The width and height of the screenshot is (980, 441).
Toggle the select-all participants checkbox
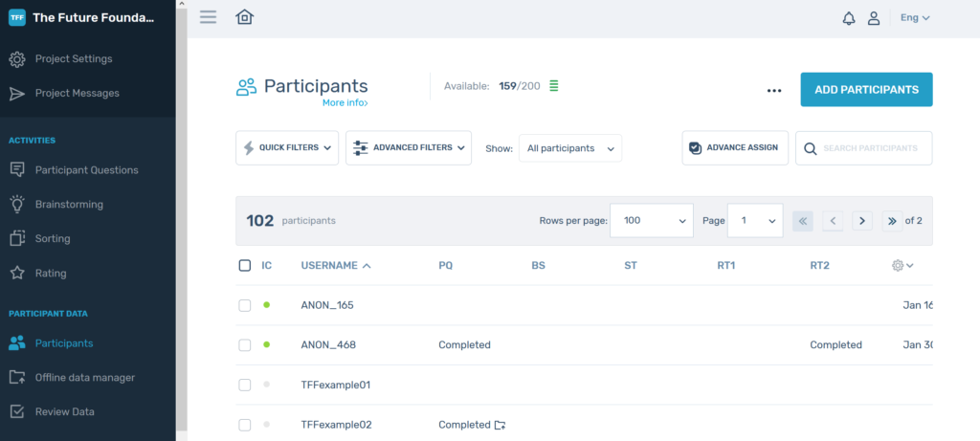[x=245, y=265]
